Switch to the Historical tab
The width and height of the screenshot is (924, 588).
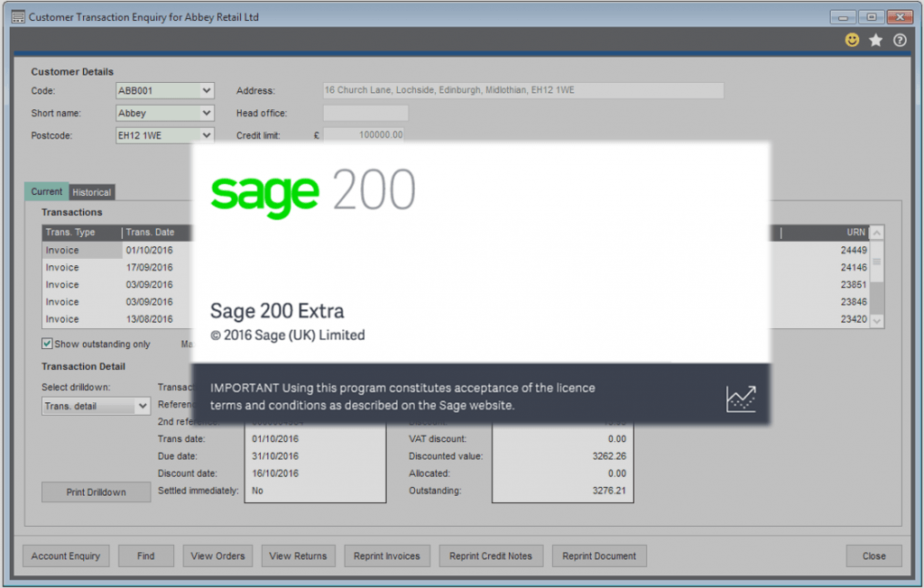[91, 192]
